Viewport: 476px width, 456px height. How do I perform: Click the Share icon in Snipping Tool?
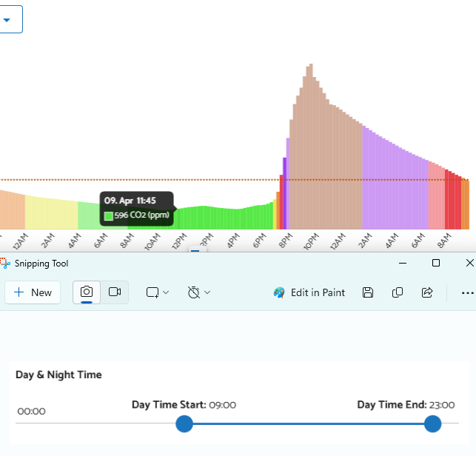coord(427,292)
